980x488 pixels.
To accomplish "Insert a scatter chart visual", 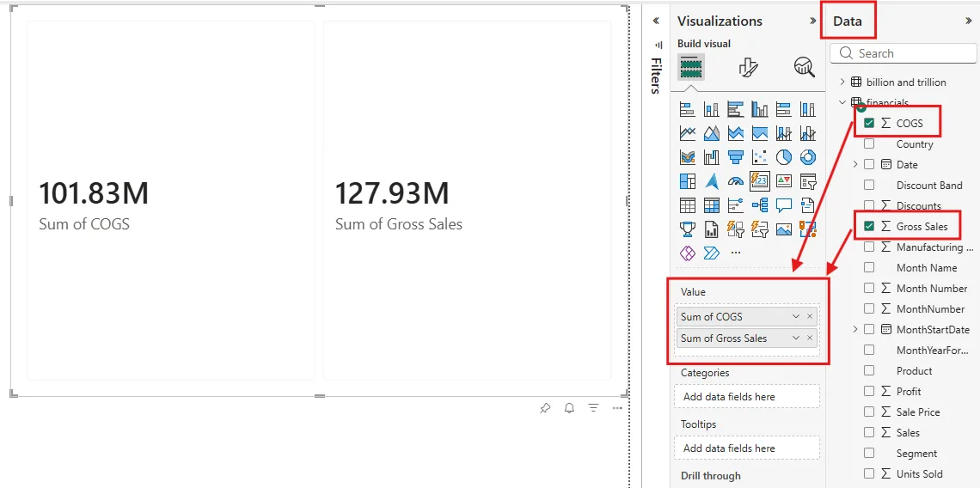I will pos(759,157).
